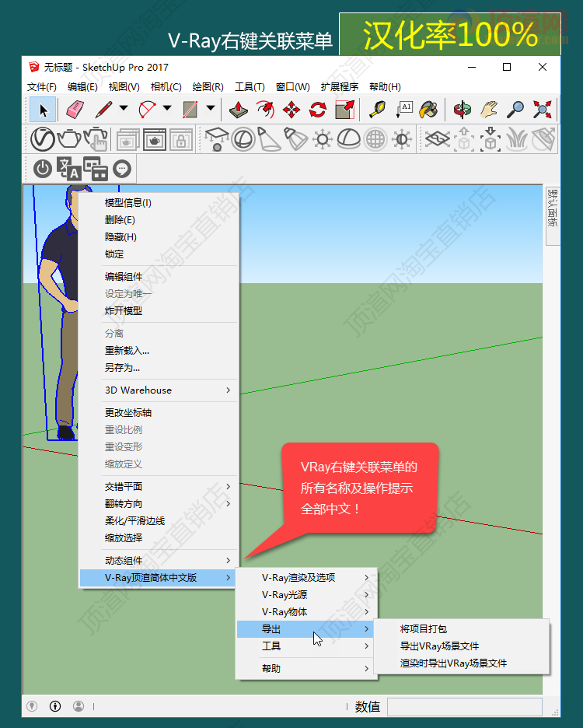The width and height of the screenshot is (583, 728).
Task: Open the 帮助 item in V-Ray submenu
Action: coord(306,669)
